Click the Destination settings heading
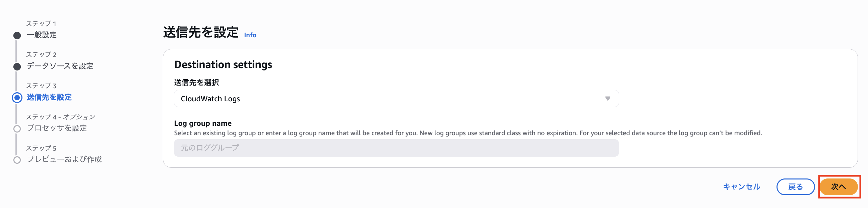Viewport: 868px width, 208px height. (x=223, y=64)
